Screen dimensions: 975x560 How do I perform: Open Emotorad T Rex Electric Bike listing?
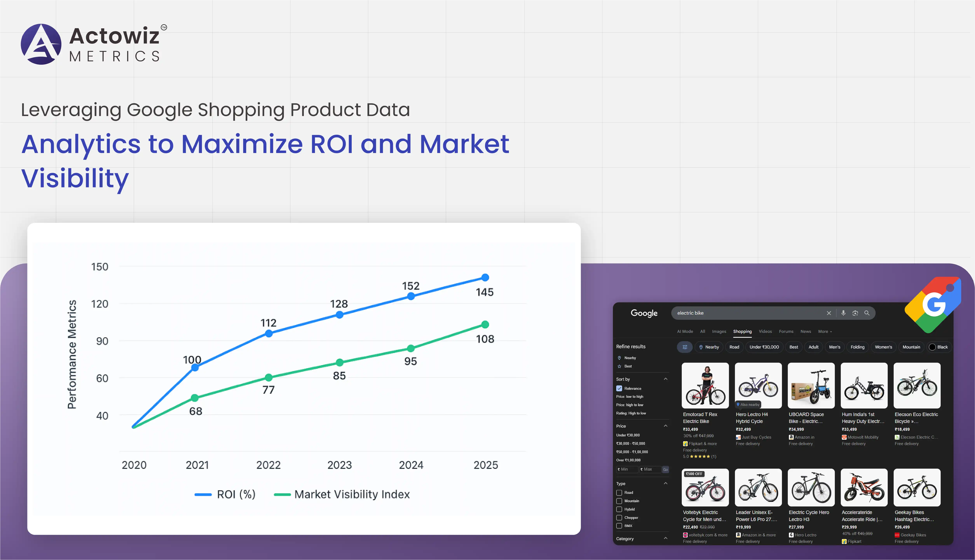[705, 386]
